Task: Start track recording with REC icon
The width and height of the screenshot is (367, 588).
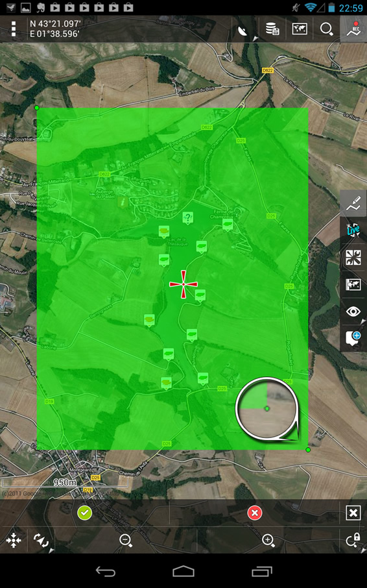Action: click(x=353, y=29)
